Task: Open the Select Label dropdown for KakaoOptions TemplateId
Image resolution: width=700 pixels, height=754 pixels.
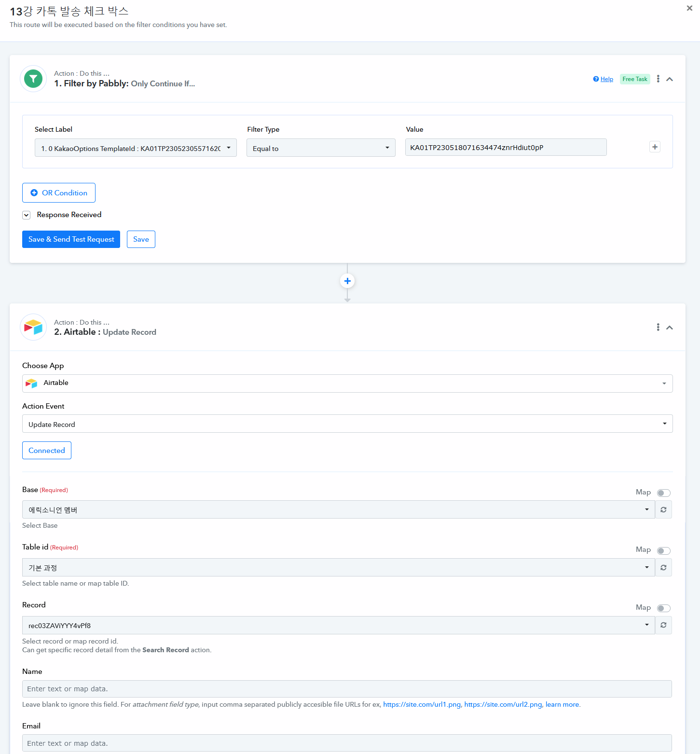Action: point(136,148)
